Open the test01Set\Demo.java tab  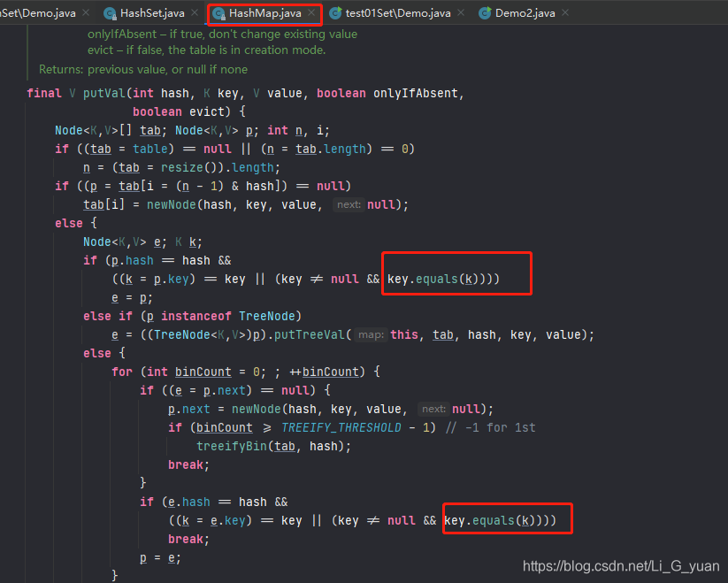(x=397, y=13)
